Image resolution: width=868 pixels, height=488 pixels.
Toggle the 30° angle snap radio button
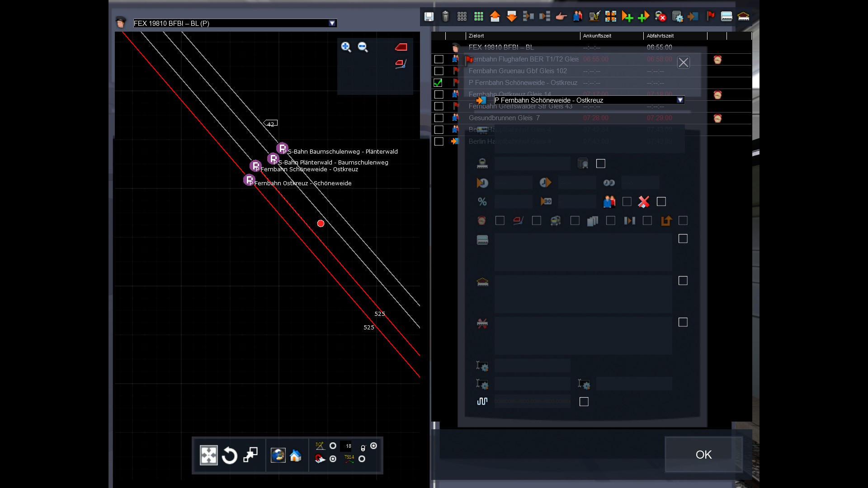point(333,446)
